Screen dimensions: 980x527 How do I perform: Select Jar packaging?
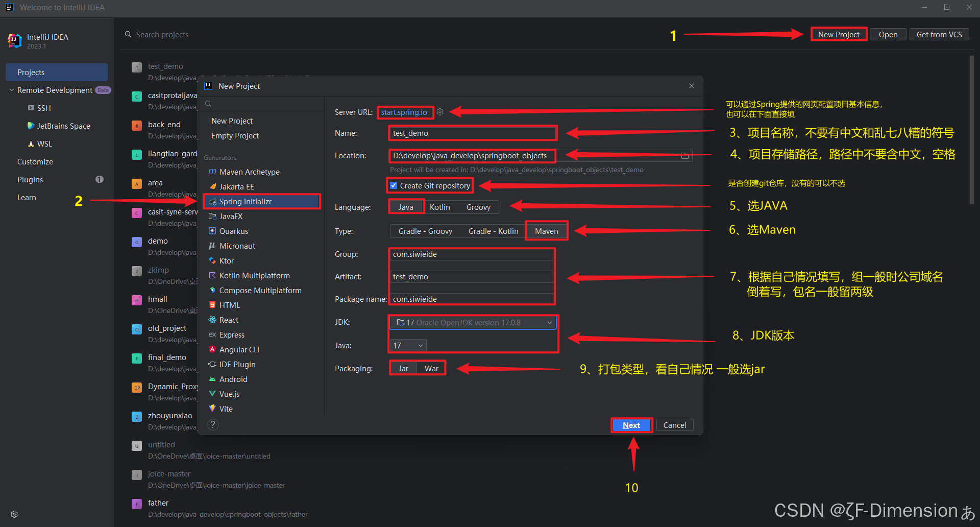tap(403, 368)
